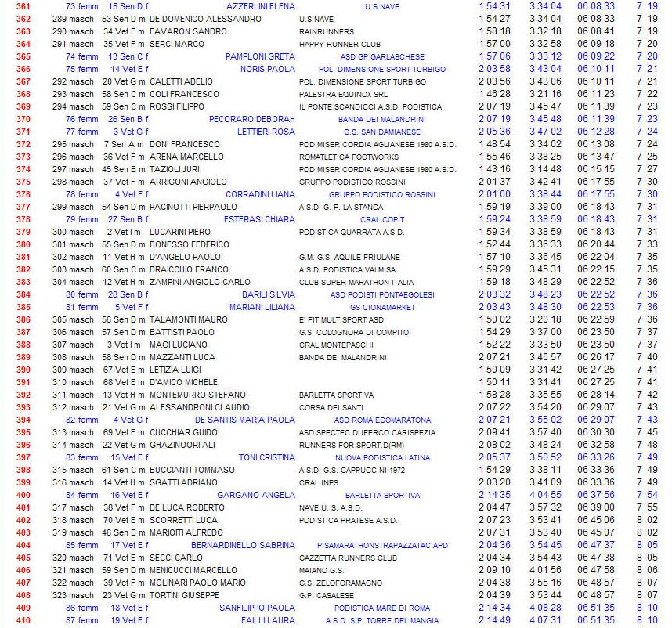Click the row number 400
This screenshot has height=628, width=672.
[x=23, y=495]
